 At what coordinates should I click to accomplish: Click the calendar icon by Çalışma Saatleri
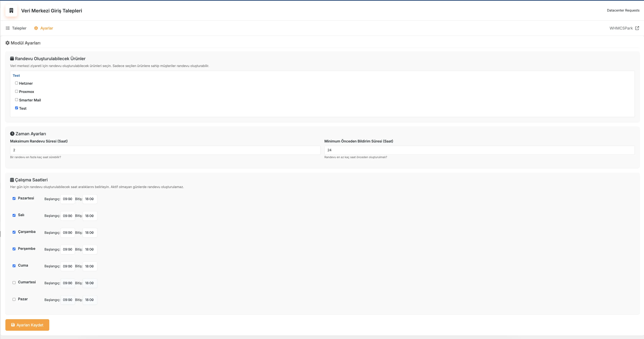12,180
